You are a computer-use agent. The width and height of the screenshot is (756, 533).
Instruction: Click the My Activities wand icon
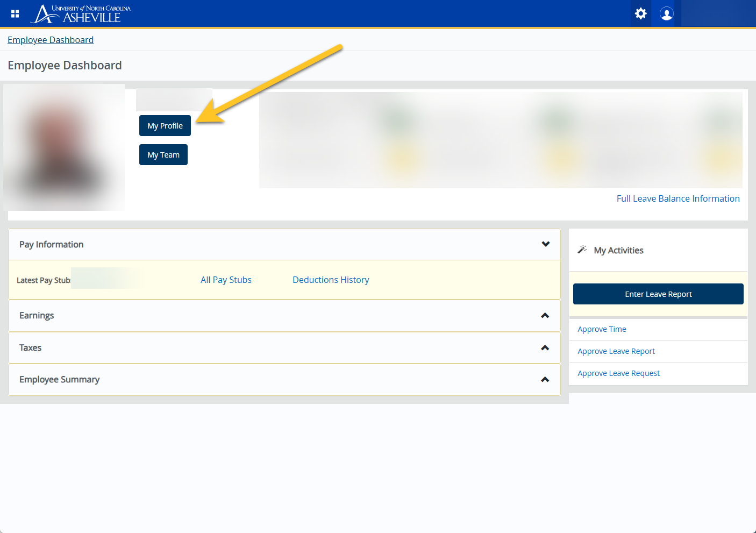click(582, 250)
